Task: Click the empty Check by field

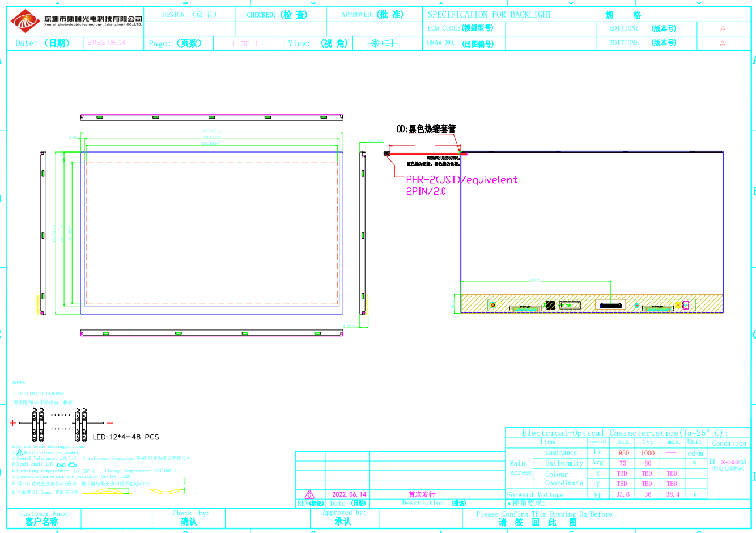Action: tap(267, 518)
